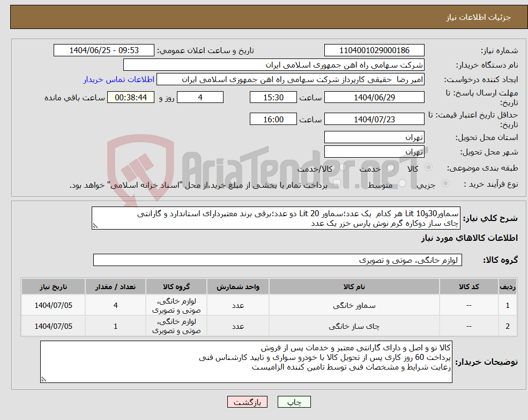Select the کالا radio button for طبقه بندی موضوعی
The height and width of the screenshot is (420, 528).
click(x=429, y=167)
